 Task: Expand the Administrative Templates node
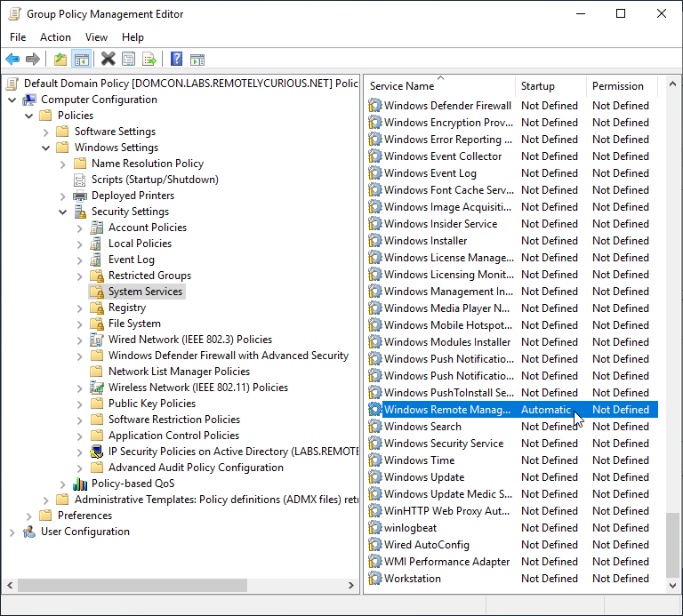coord(45,500)
